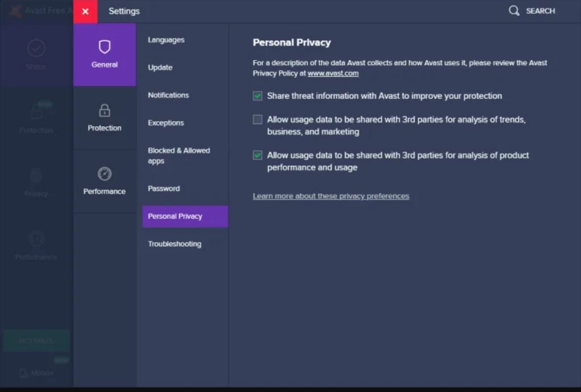Uncheck sharing usage data for product performance
581x392 pixels.
point(258,155)
